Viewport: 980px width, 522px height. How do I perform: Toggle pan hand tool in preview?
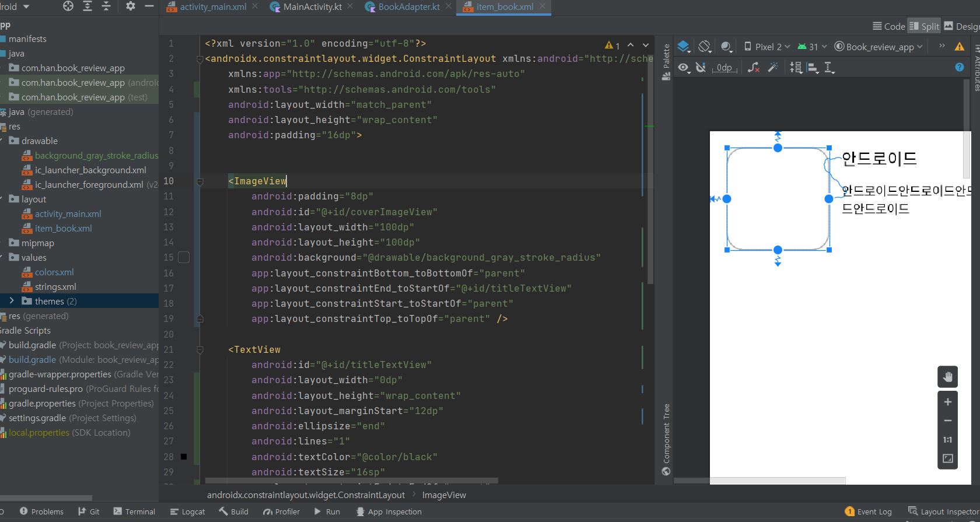coord(948,377)
